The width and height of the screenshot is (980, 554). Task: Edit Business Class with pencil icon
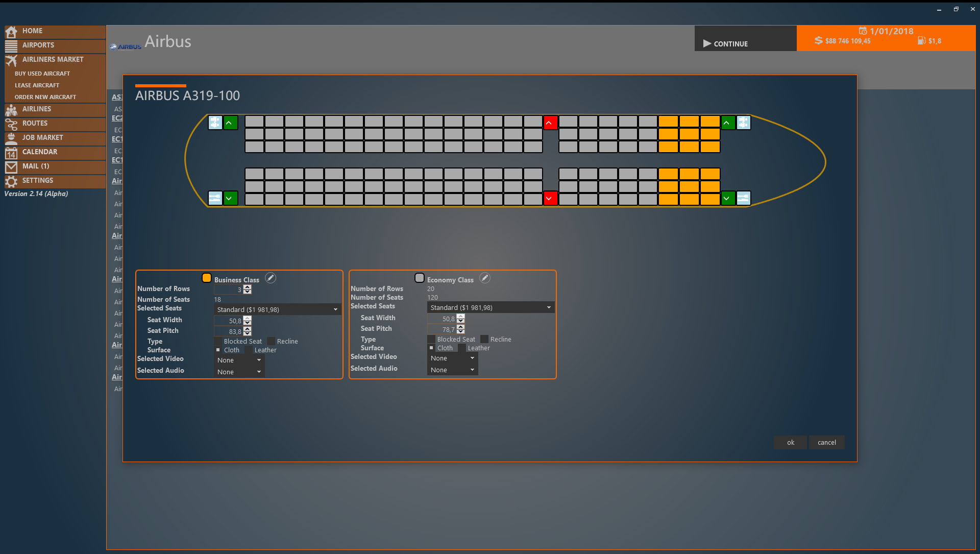pyautogui.click(x=271, y=278)
